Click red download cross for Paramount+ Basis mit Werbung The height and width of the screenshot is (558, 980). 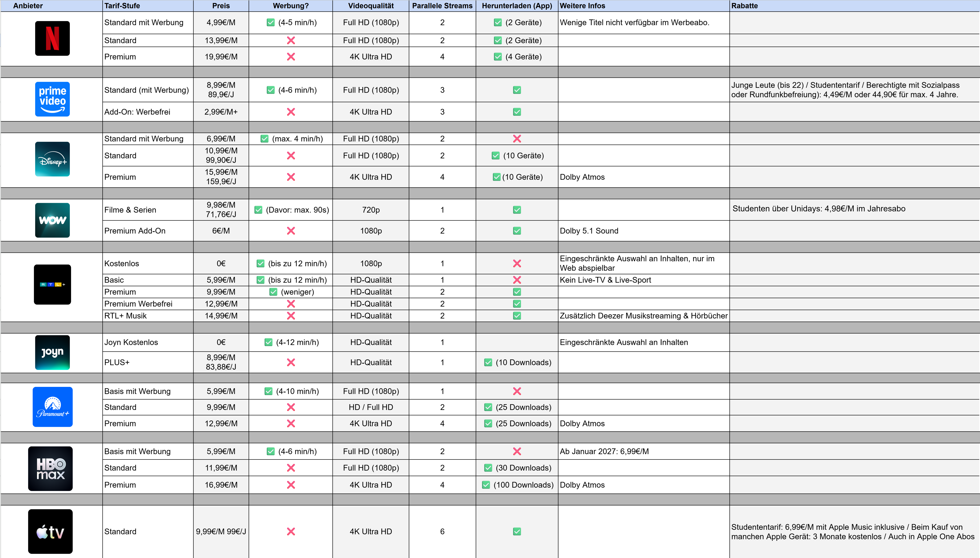tap(517, 391)
